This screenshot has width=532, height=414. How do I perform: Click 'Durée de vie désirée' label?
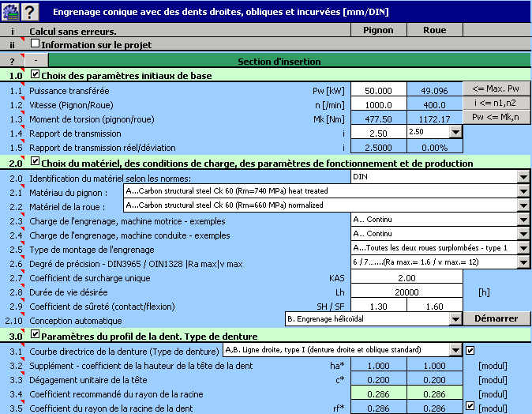pyautogui.click(x=69, y=292)
